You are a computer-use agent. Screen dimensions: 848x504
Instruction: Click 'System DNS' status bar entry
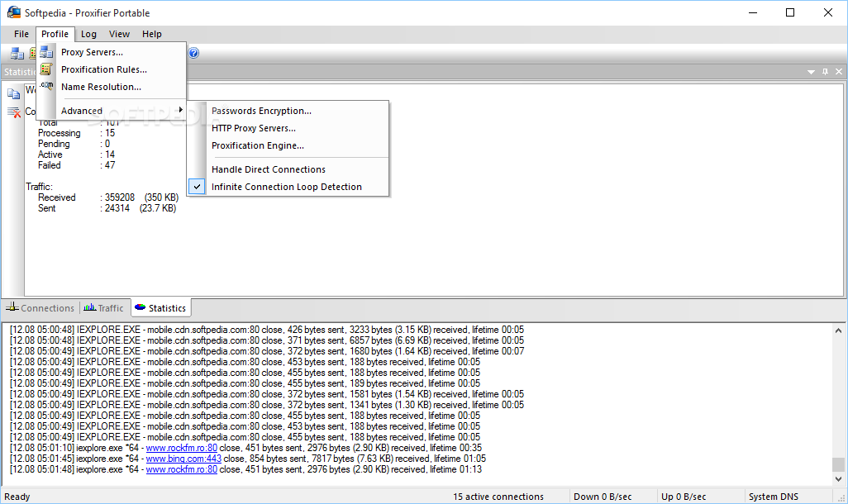tap(774, 497)
